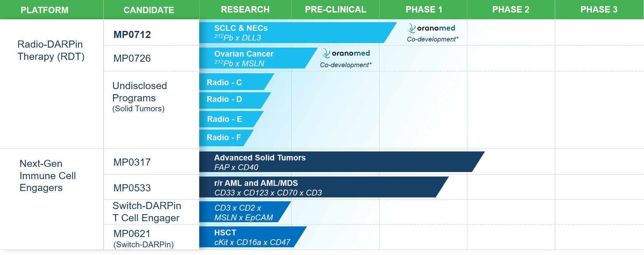Select the PLATFORM column header
The image size is (644, 255).
[x=44, y=10]
